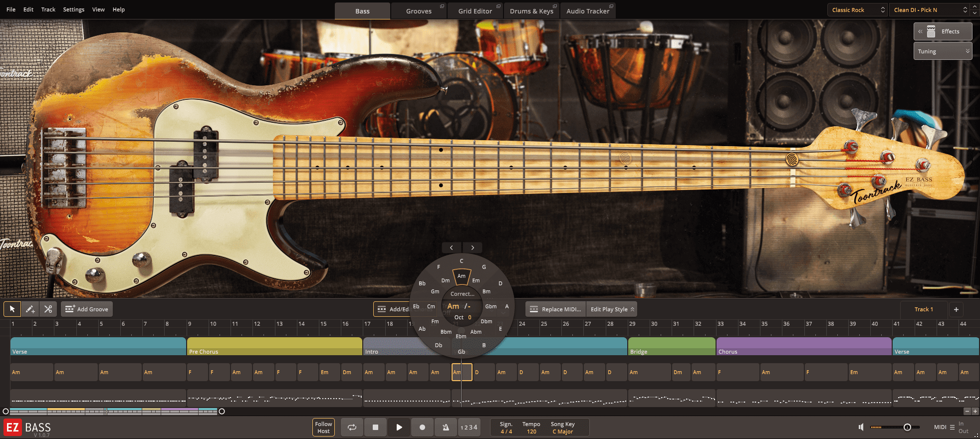Click the Replace MIDI... button
The height and width of the screenshot is (439, 980).
click(x=556, y=309)
